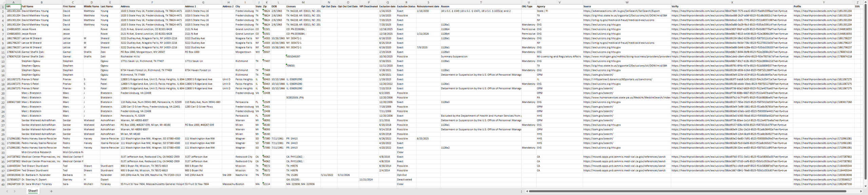Click the vertical scrollbar down arrow

click(865, 186)
